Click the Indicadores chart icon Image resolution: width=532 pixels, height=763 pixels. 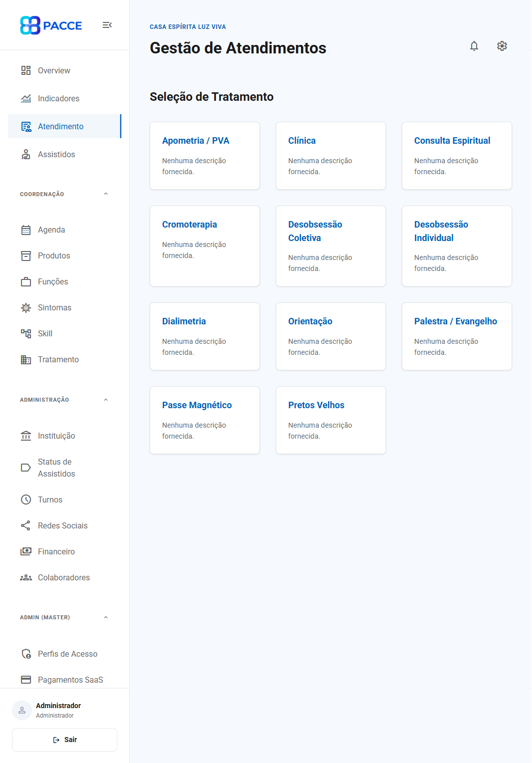pos(26,98)
